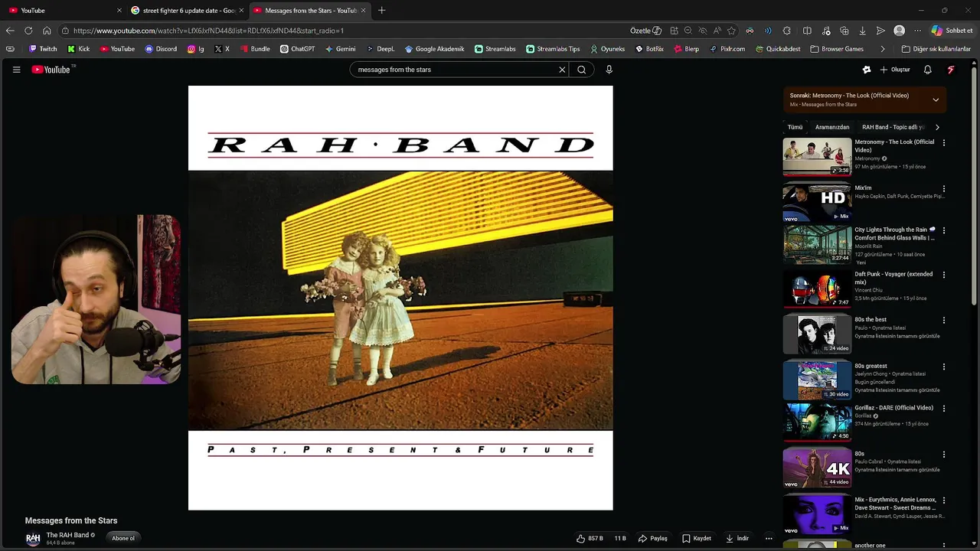Open options menu for 80s the best playlist
Viewport: 980px width, 551px height.
943,320
